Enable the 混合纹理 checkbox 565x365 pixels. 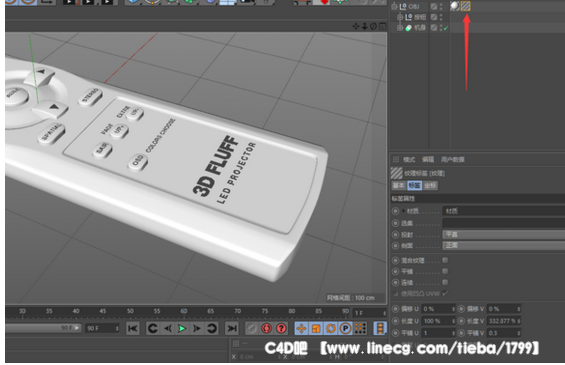[445, 260]
